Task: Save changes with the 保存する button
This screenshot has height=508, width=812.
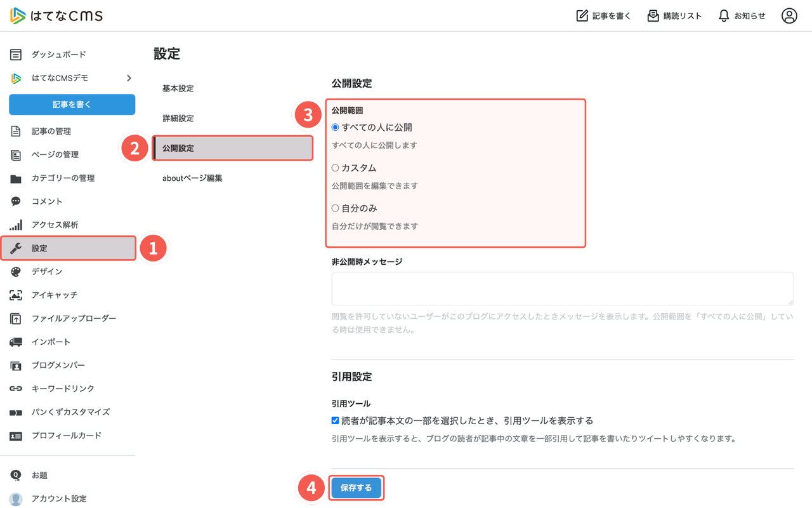Action: tap(356, 488)
